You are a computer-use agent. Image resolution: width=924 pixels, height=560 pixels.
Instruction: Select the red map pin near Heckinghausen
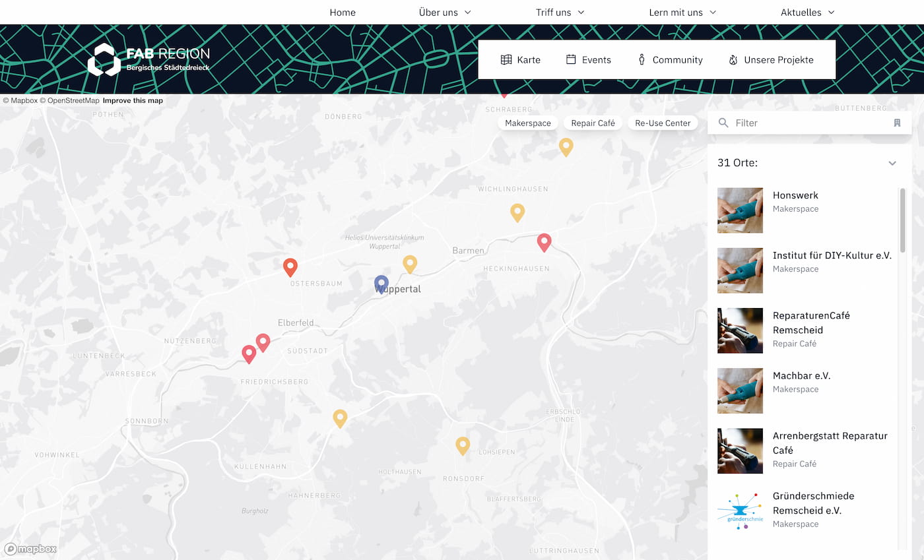click(544, 242)
